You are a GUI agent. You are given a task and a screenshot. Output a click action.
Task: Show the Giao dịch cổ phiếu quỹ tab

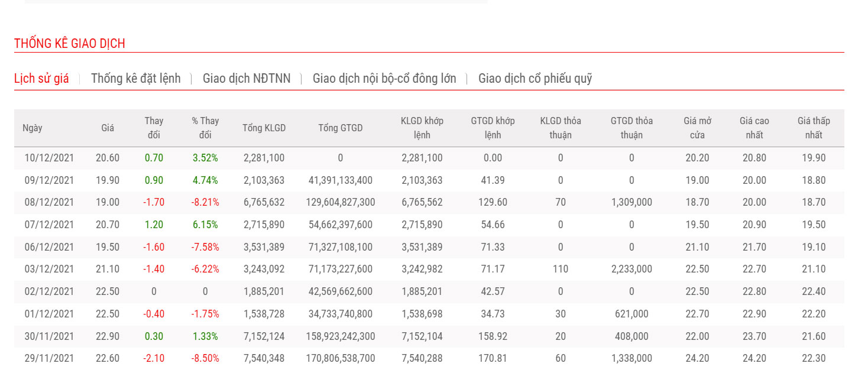pyautogui.click(x=535, y=79)
